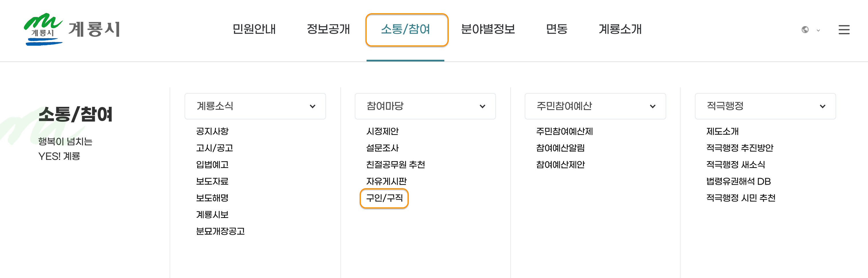Open the hamburger menu icon
The width and height of the screenshot is (868, 278).
coord(844,30)
